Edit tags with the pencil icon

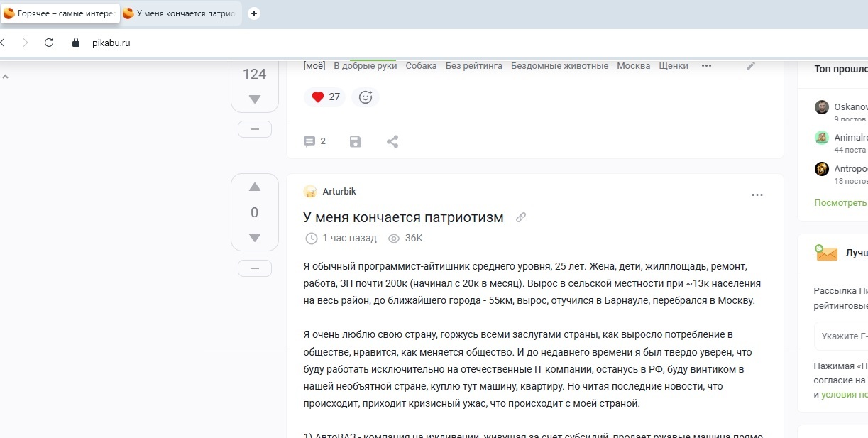click(751, 66)
